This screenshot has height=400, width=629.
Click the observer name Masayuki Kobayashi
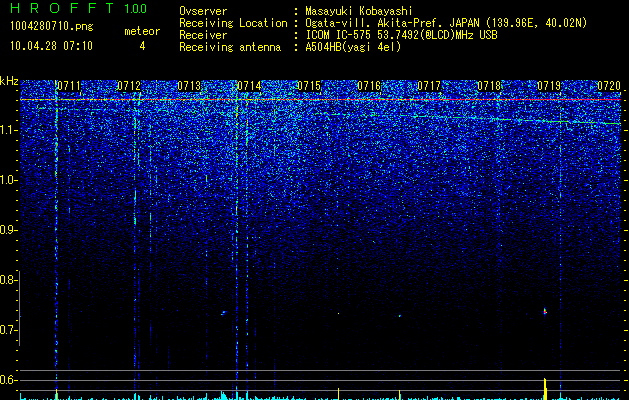coord(359,11)
